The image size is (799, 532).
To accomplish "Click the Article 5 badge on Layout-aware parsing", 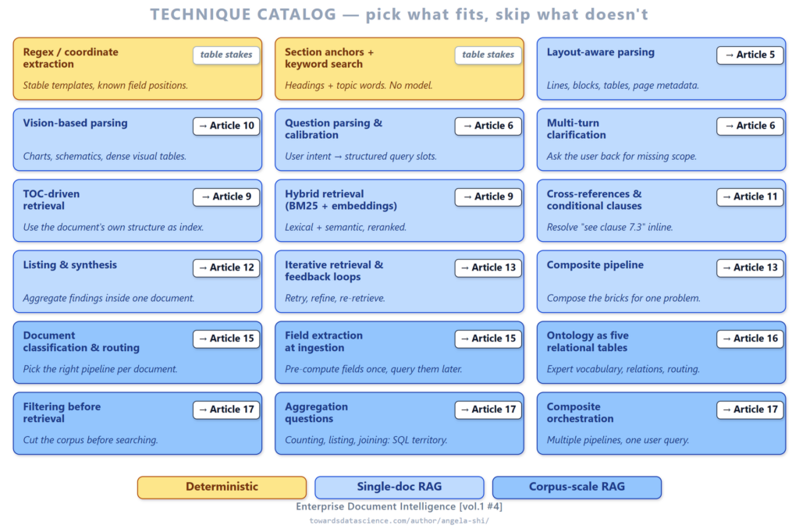I will point(750,55).
